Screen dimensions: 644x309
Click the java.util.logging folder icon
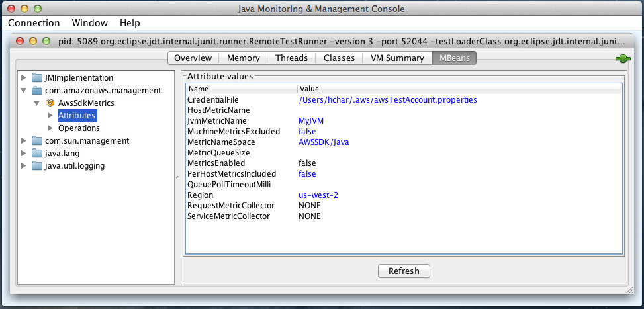[x=37, y=166]
